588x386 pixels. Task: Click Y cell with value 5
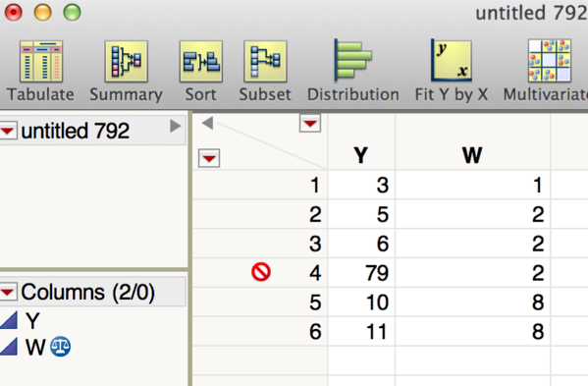pyautogui.click(x=361, y=214)
